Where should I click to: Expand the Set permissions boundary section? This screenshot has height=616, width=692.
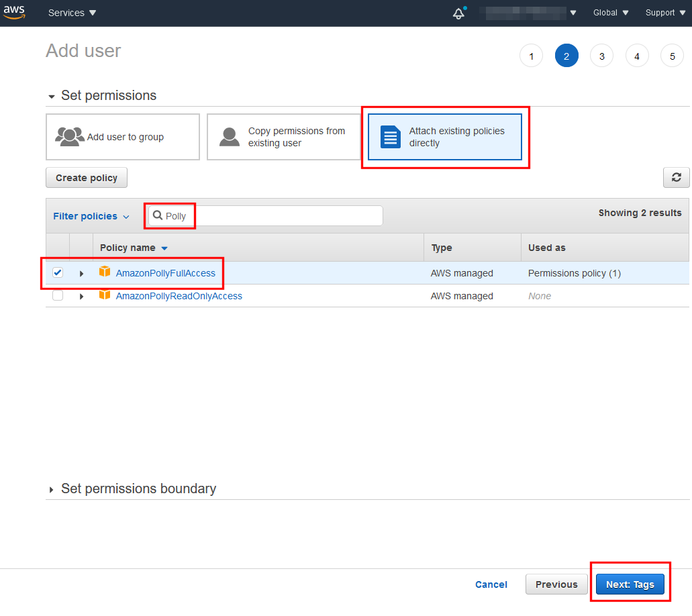[x=52, y=489]
